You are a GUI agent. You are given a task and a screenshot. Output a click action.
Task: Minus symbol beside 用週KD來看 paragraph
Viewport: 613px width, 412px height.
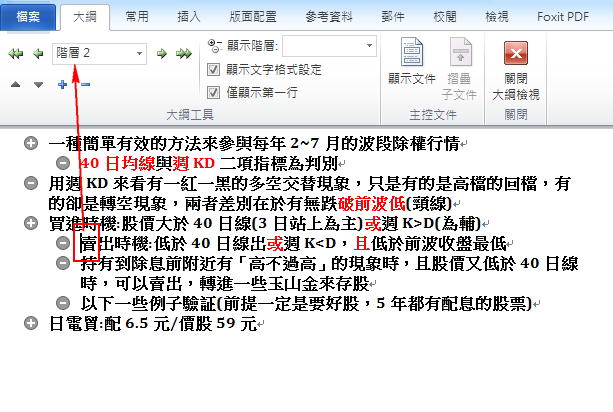31,183
